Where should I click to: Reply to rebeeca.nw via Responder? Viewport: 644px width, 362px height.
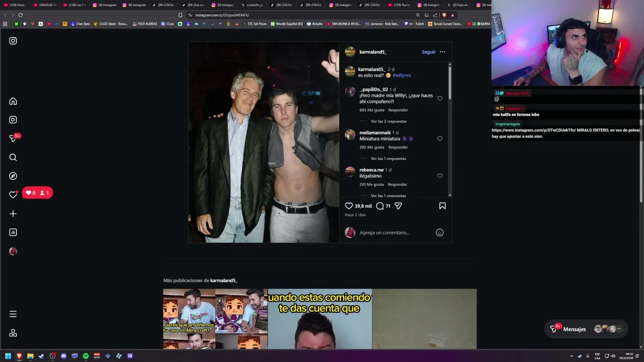397,185
